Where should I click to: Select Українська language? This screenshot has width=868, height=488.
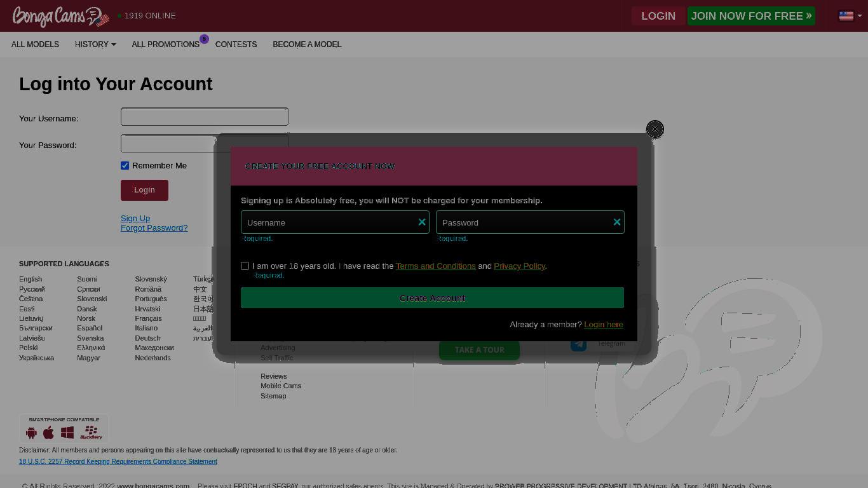click(36, 358)
